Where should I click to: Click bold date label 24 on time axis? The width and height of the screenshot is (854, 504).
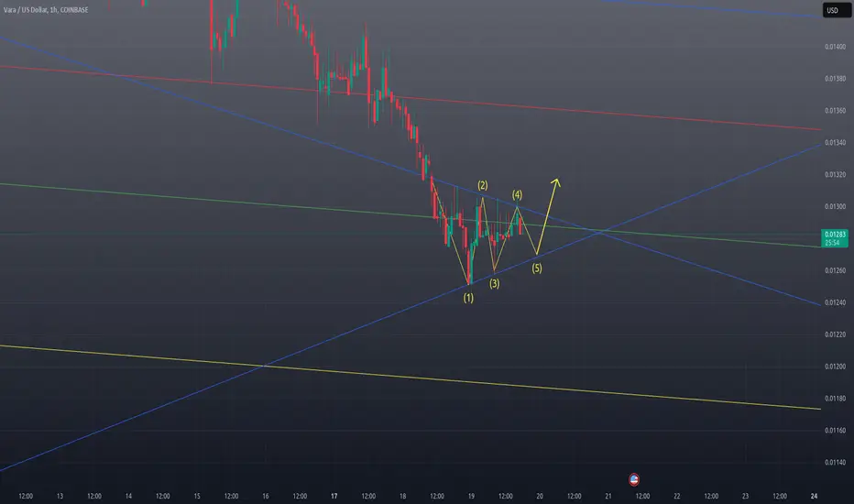pyautogui.click(x=815, y=497)
